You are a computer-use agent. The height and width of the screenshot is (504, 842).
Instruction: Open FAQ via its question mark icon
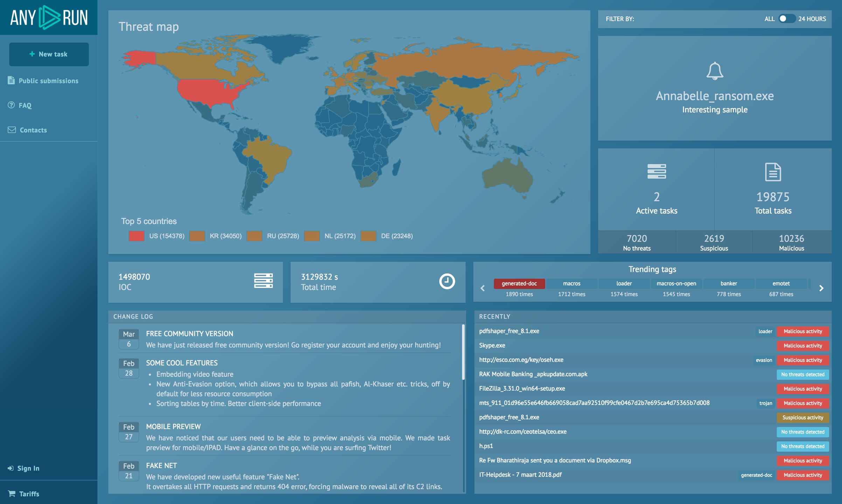click(x=11, y=105)
